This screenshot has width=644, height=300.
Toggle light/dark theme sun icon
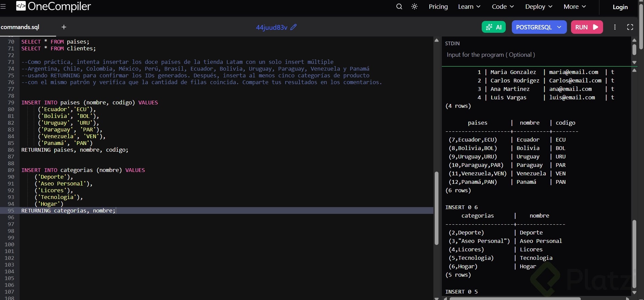pyautogui.click(x=414, y=7)
